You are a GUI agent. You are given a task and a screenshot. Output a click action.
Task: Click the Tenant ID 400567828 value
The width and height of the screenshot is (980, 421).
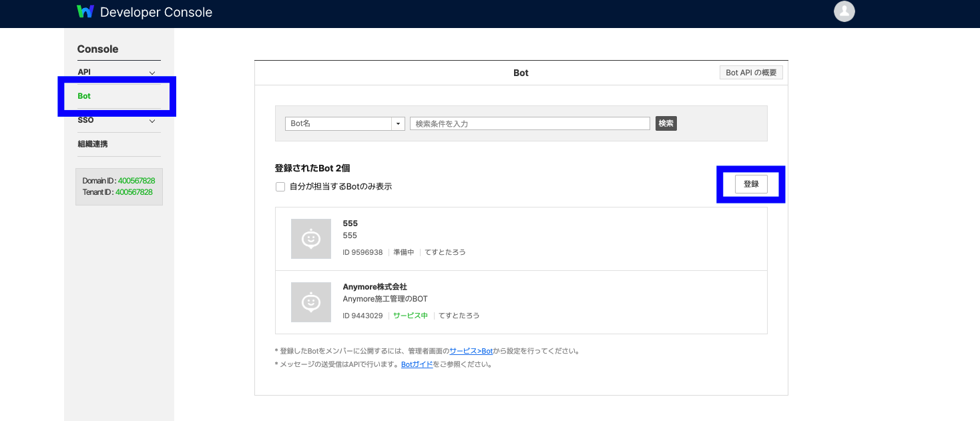point(133,192)
